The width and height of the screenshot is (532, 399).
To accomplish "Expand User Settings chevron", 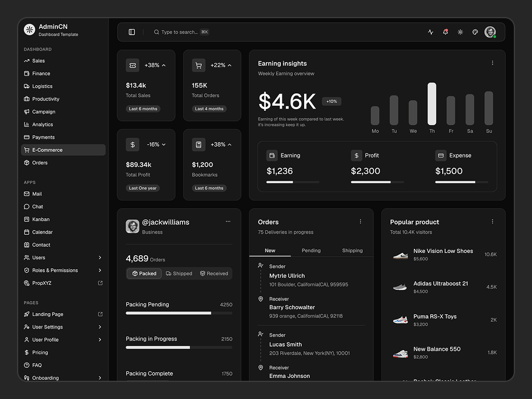I will 100,327.
